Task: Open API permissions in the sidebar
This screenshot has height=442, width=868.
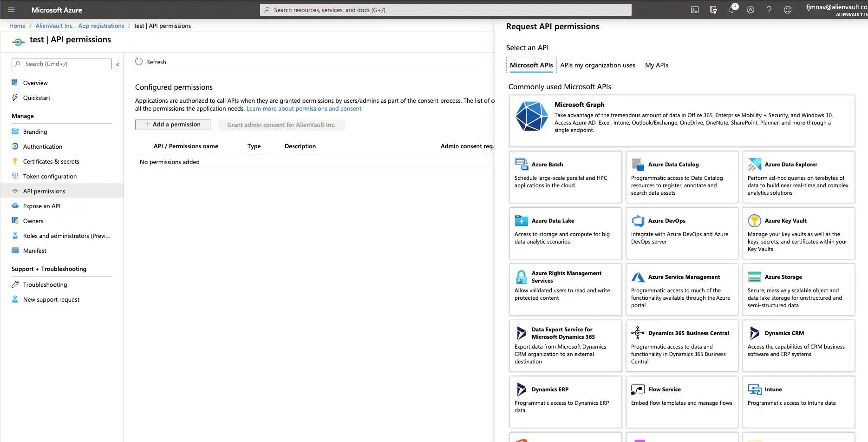Action: pos(62,191)
